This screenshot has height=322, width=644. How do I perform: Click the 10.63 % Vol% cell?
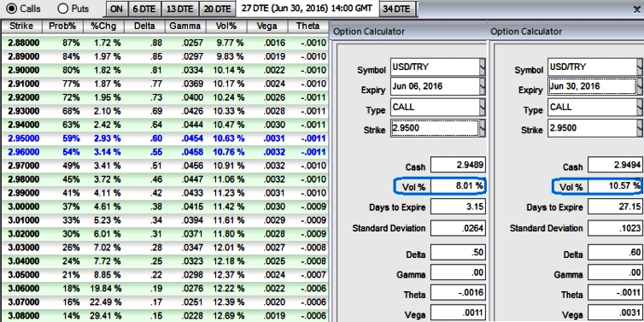tap(229, 138)
